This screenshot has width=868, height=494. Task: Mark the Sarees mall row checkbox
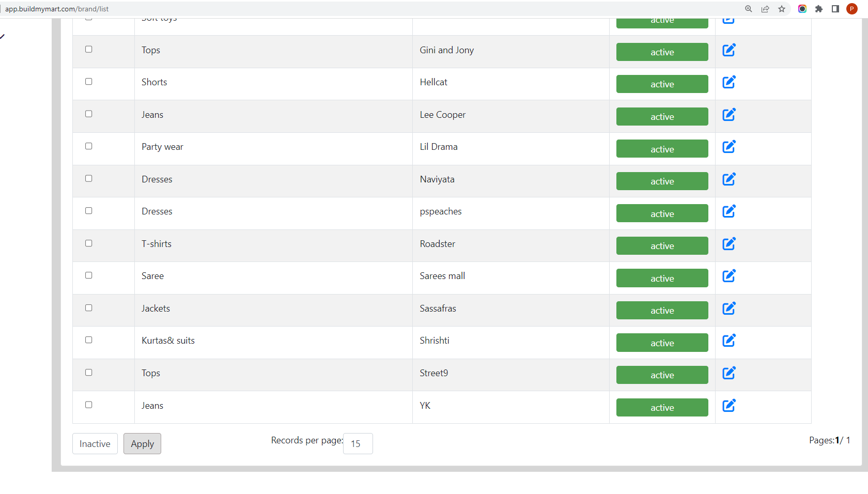tap(89, 275)
